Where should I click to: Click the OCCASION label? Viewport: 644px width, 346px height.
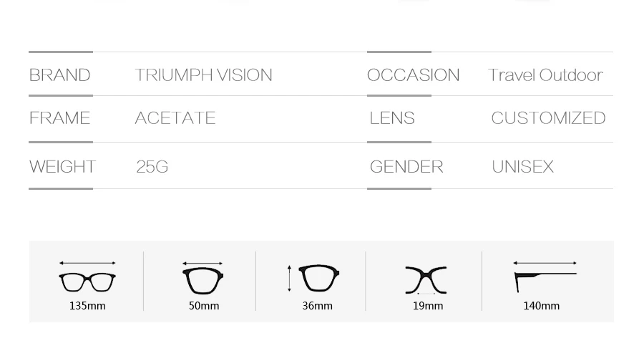tap(413, 75)
